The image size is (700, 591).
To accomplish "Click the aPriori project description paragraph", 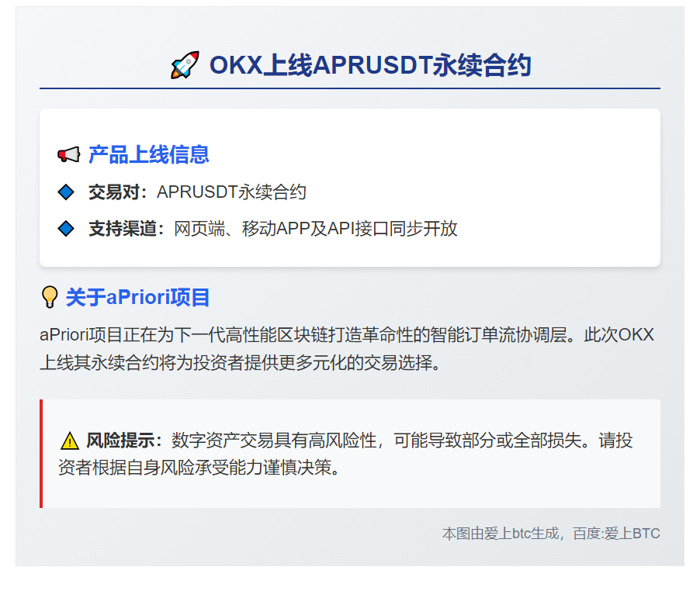I will pos(347,348).
